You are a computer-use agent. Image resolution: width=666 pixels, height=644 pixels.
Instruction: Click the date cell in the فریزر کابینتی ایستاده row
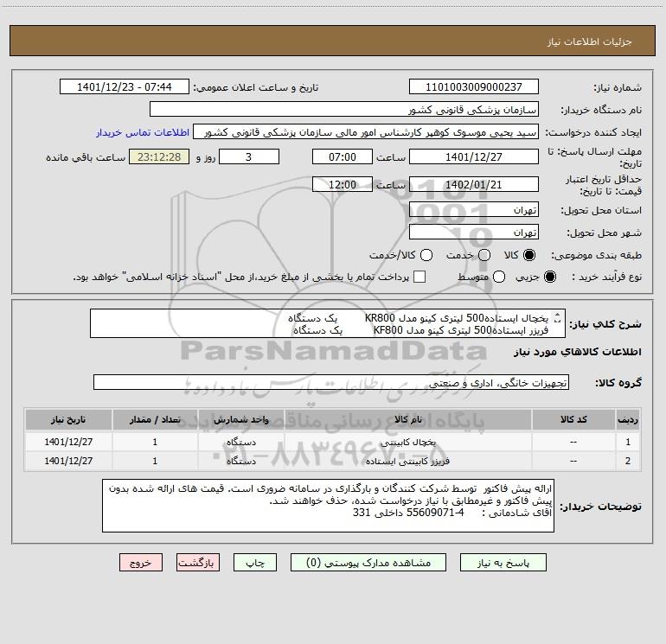coord(68,461)
